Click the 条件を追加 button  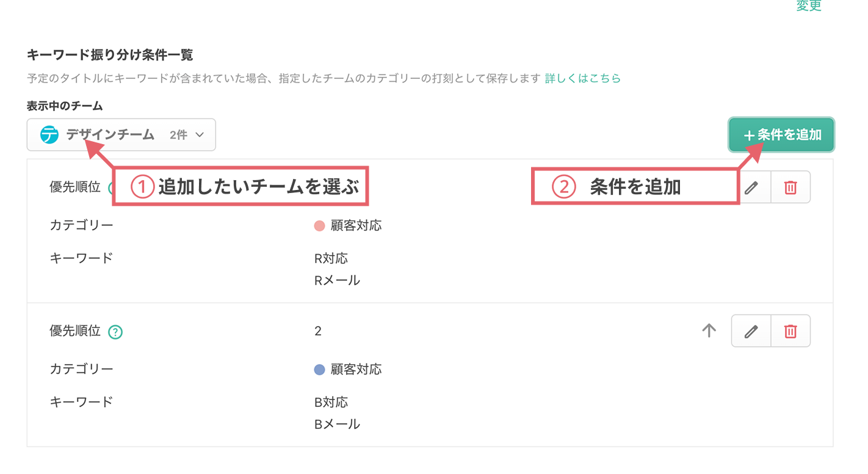pos(781,134)
